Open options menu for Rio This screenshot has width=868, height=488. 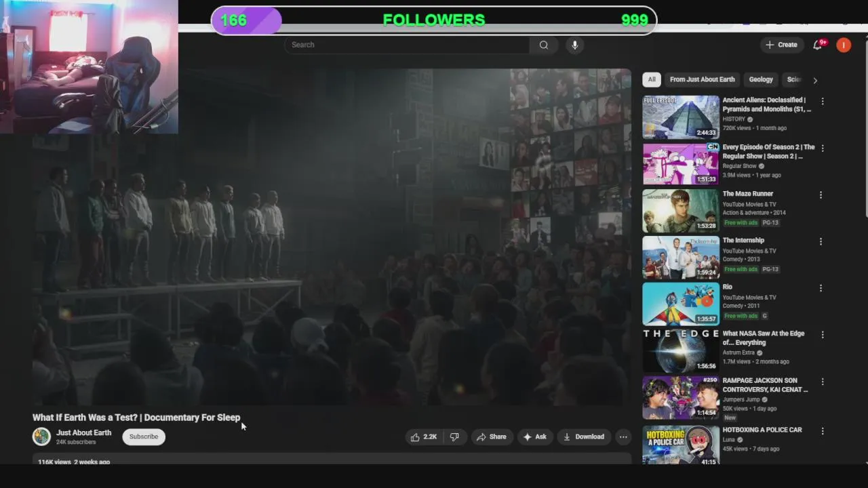821,288
